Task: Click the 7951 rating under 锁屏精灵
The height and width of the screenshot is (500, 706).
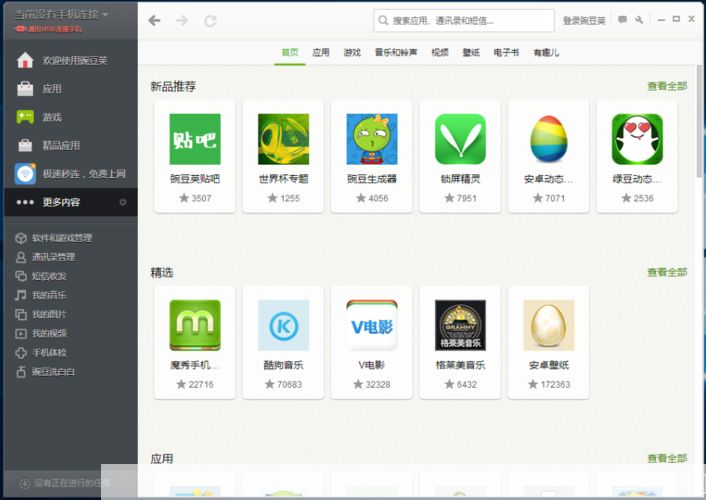Action: (461, 198)
